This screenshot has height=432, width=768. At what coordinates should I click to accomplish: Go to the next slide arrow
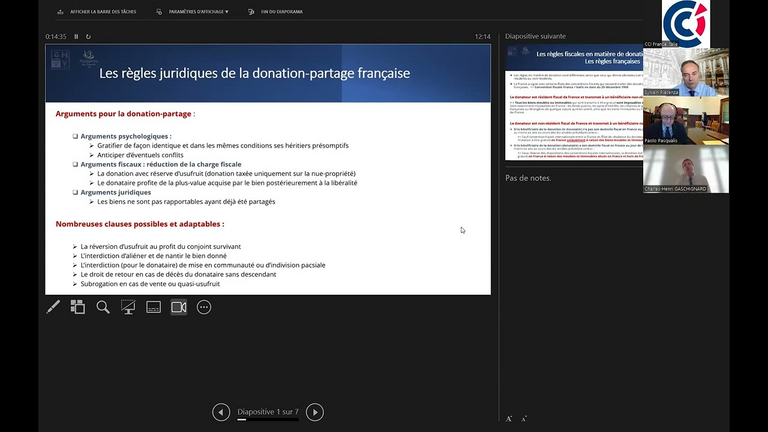314,412
